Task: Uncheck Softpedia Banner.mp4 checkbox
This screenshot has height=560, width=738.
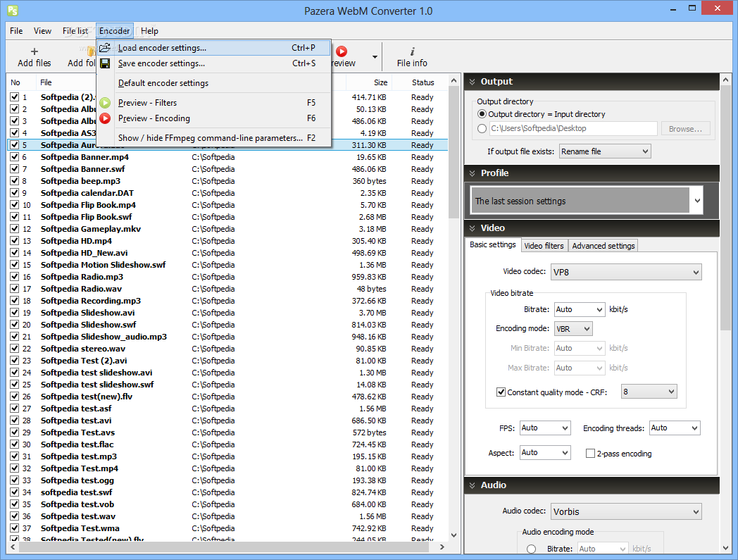Action: point(15,157)
